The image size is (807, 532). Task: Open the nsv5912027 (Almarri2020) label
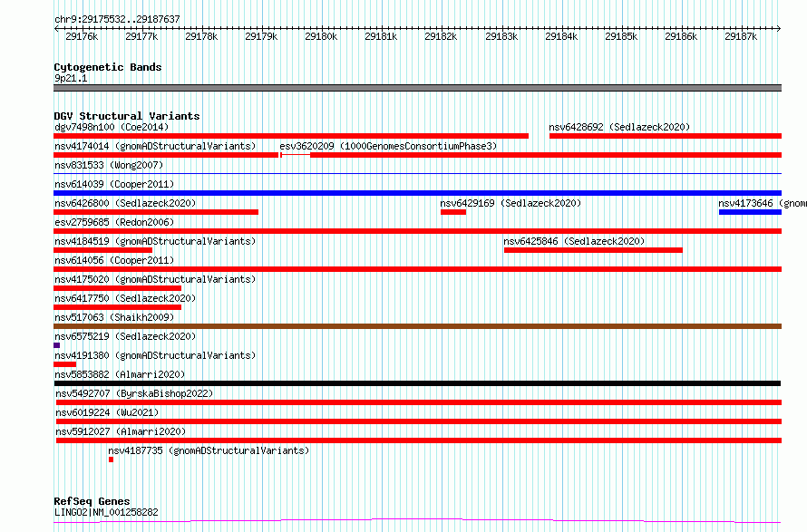(x=121, y=431)
